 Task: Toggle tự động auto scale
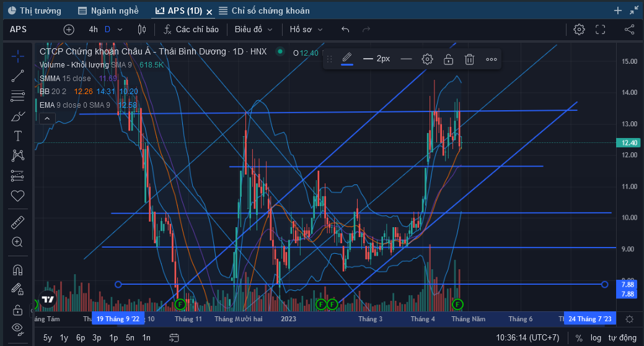tap(622, 338)
